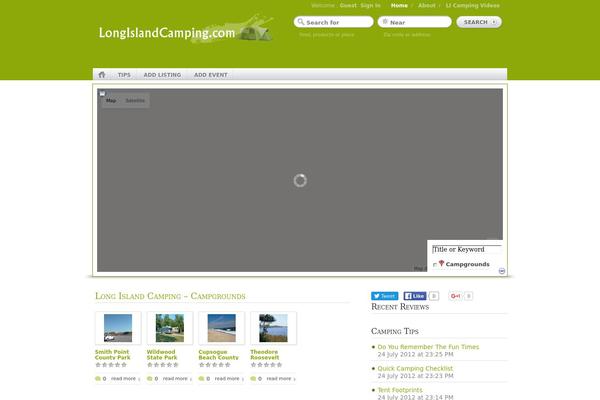Open the LongIslandCamping.com logo
This screenshot has width=600, height=400.
click(x=186, y=31)
